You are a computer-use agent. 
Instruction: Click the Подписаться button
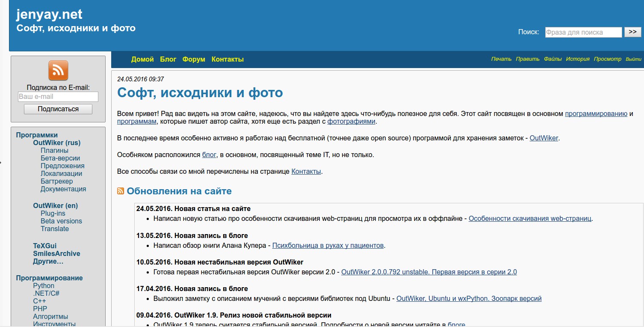point(58,109)
